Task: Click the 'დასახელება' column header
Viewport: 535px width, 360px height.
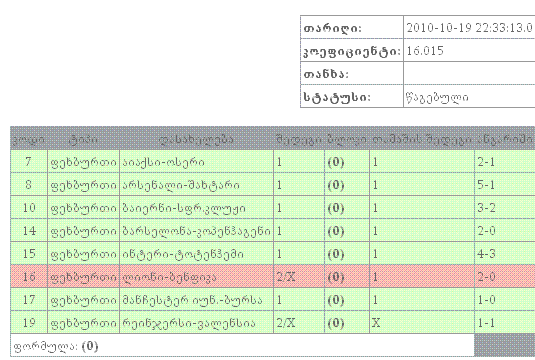Action: (x=196, y=140)
